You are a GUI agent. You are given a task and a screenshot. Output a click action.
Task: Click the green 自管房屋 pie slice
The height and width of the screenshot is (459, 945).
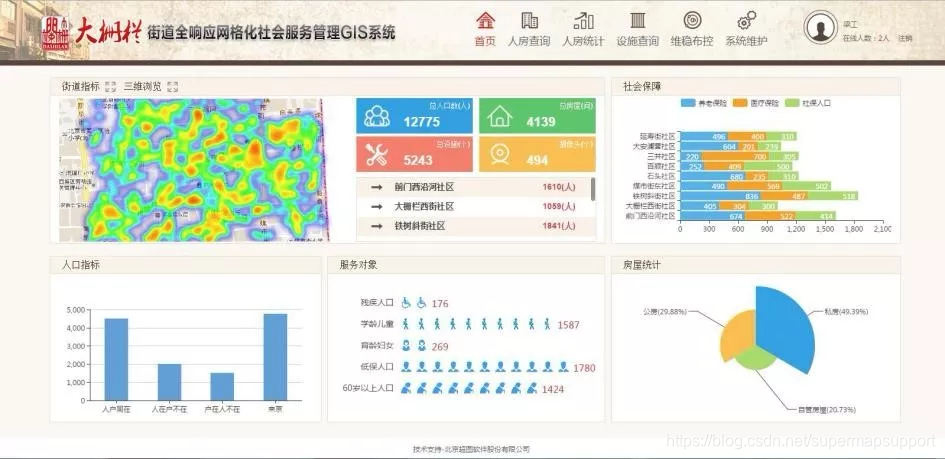tap(755, 359)
